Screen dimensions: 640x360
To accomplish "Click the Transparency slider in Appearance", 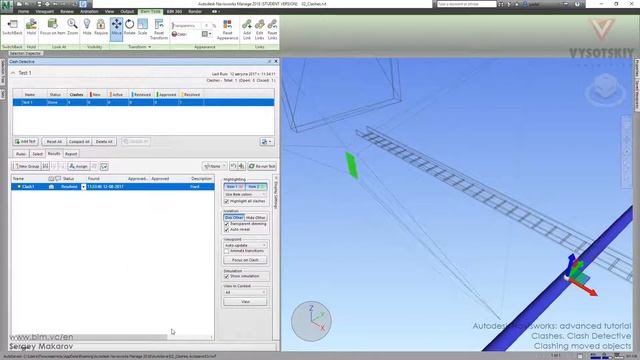I will (188, 26).
